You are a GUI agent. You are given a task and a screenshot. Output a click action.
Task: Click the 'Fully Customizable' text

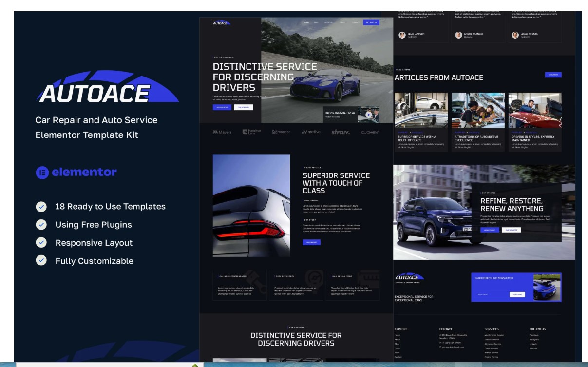pos(95,261)
